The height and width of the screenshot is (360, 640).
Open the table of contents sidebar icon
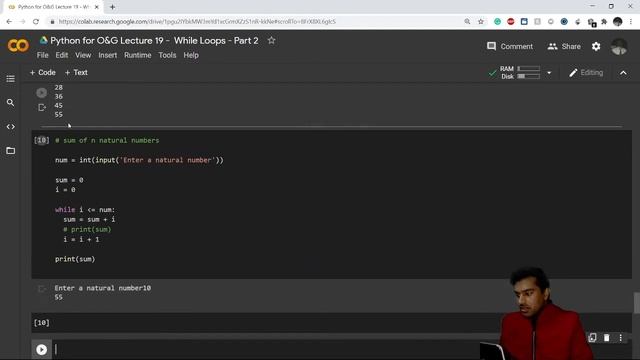click(x=11, y=79)
